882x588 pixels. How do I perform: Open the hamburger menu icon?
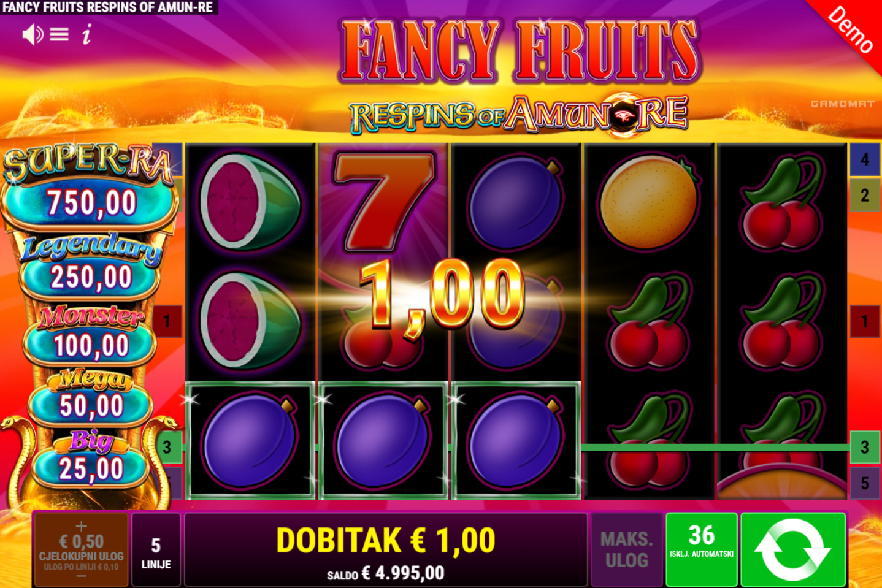[59, 34]
